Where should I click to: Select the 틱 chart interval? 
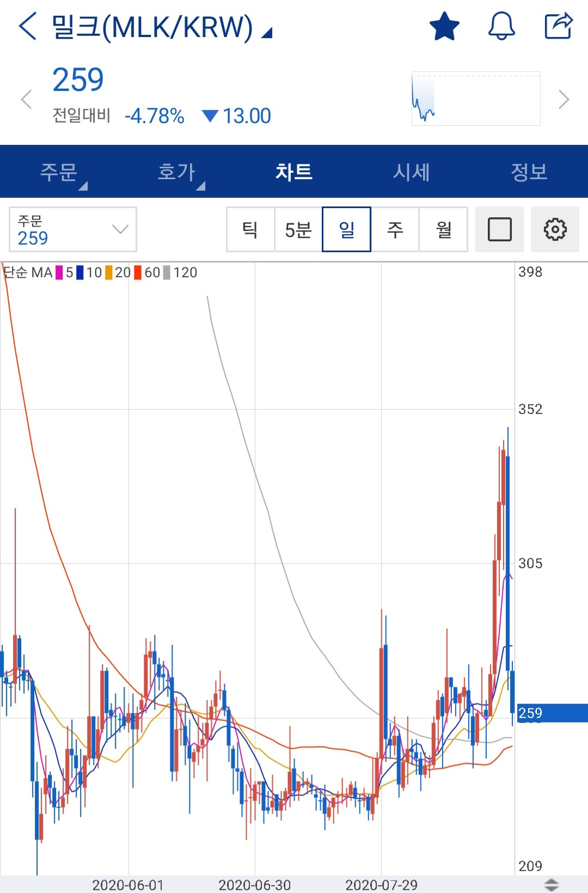point(250,229)
